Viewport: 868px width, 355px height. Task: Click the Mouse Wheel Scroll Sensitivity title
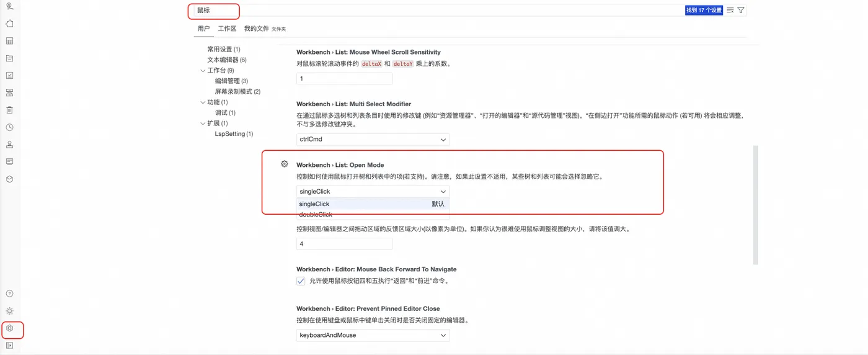pyautogui.click(x=368, y=52)
